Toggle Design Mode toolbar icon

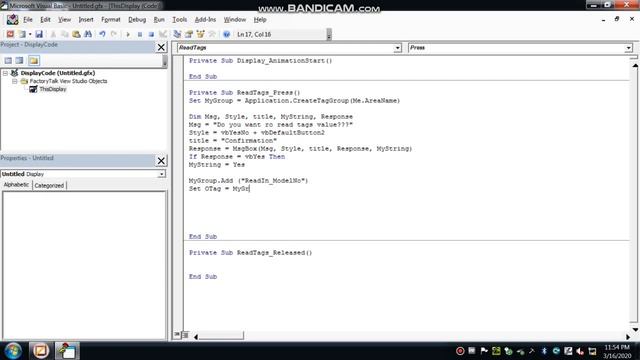163,34
